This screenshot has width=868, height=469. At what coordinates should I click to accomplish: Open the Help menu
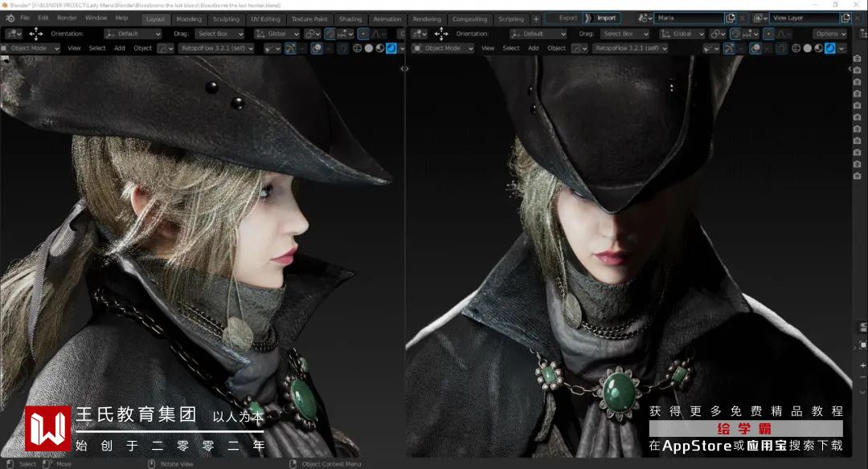tap(121, 18)
